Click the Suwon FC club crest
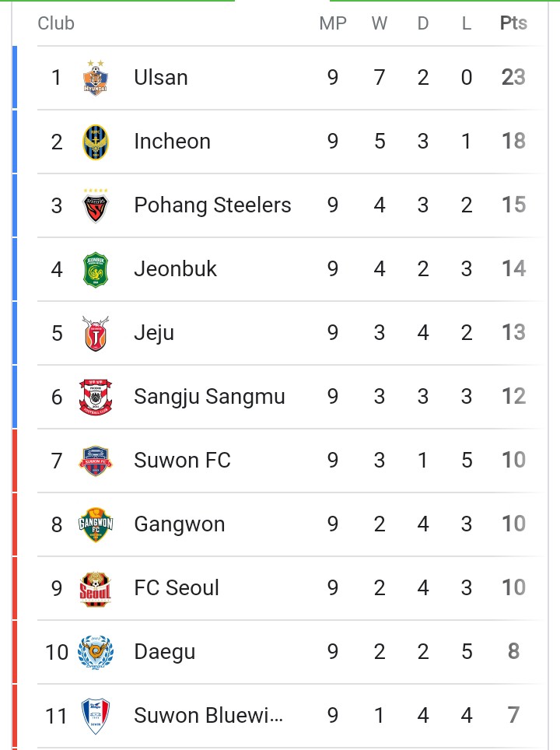Viewport: 560px width, 750px height. point(96,461)
